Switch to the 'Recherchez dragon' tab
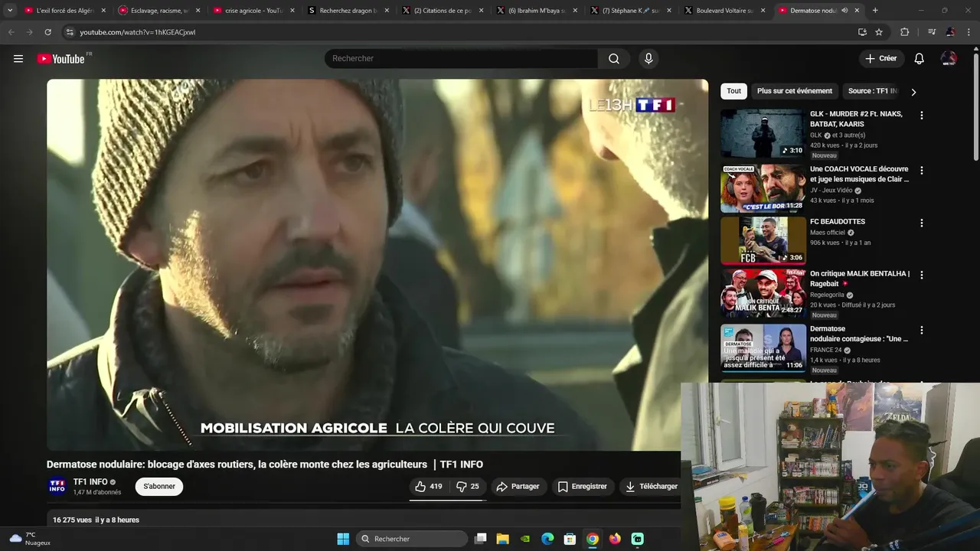This screenshot has width=980, height=551. pyautogui.click(x=349, y=11)
